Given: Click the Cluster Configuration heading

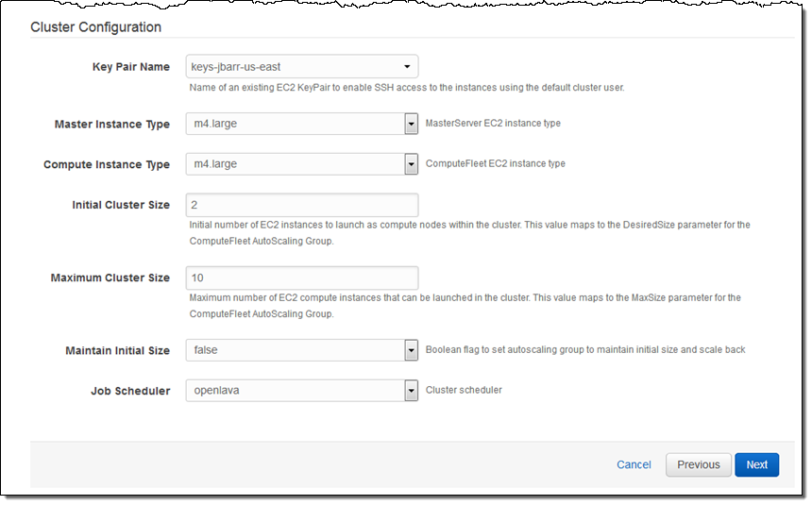Looking at the screenshot, I should click(x=95, y=27).
